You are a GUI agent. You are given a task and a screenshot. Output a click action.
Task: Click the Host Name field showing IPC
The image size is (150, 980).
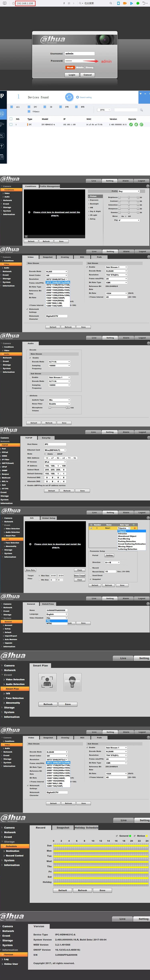coord(55,444)
